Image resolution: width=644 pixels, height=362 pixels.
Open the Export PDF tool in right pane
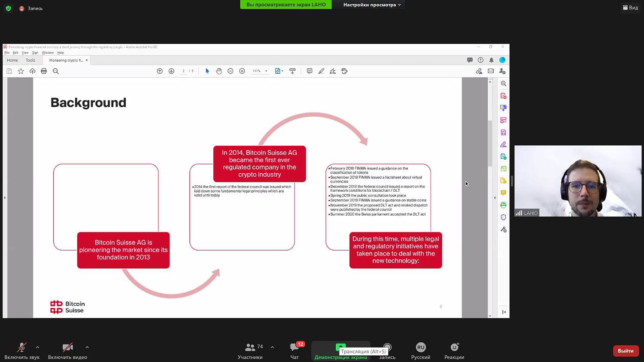click(x=504, y=108)
